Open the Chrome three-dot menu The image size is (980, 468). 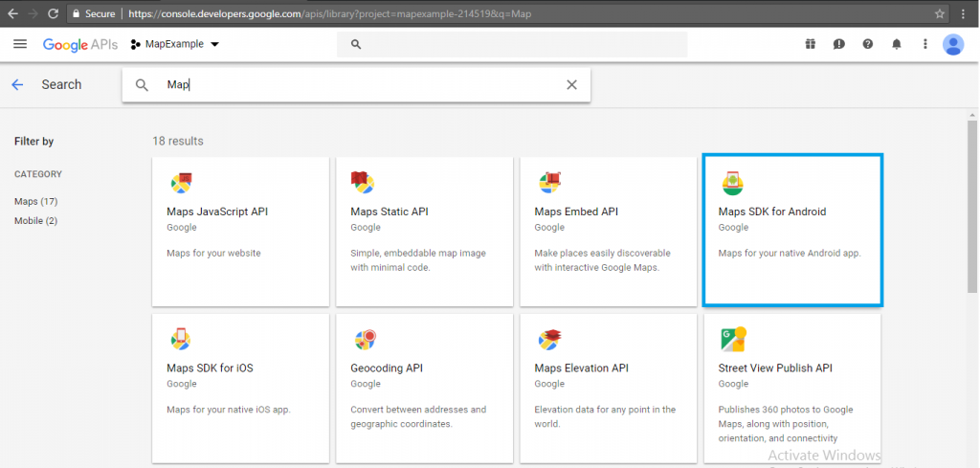coord(963,13)
